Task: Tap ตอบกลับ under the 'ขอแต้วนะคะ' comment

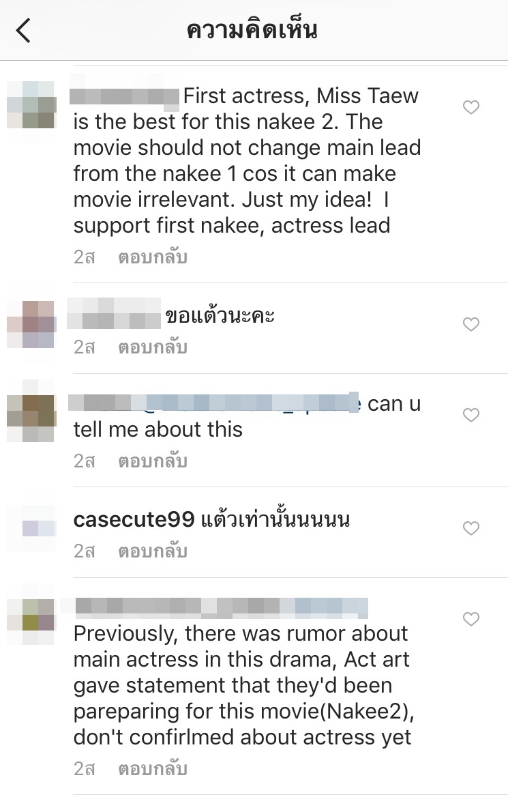Action: click(x=153, y=347)
